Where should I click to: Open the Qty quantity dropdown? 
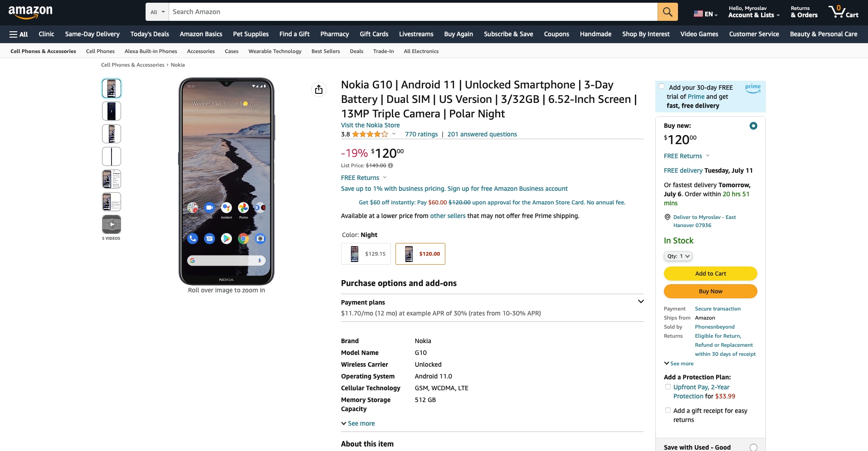tap(678, 256)
